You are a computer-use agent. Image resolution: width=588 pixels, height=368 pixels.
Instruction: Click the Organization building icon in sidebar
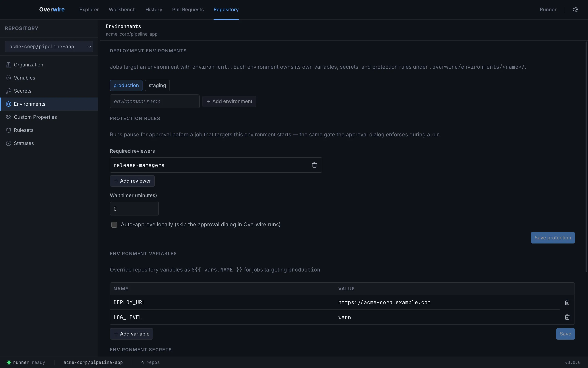tap(9, 65)
